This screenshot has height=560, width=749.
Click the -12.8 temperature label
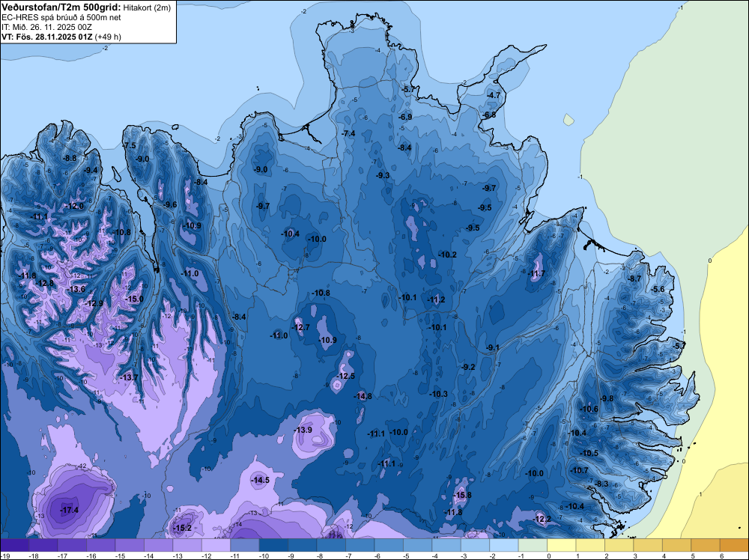[x=45, y=283]
